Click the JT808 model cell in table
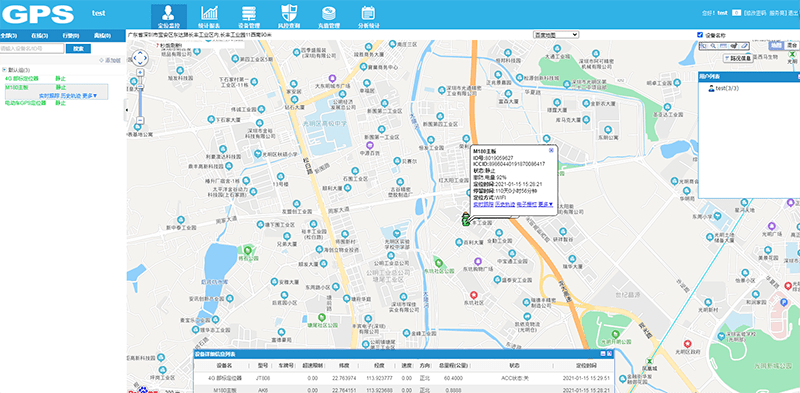Viewport: 800px width, 393px height. click(x=263, y=378)
